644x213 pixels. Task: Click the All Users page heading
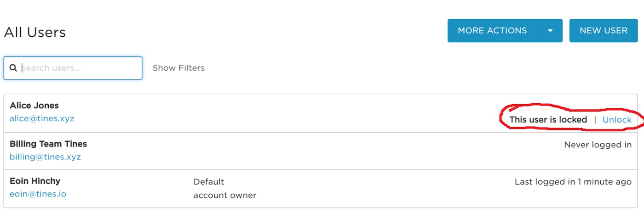35,33
